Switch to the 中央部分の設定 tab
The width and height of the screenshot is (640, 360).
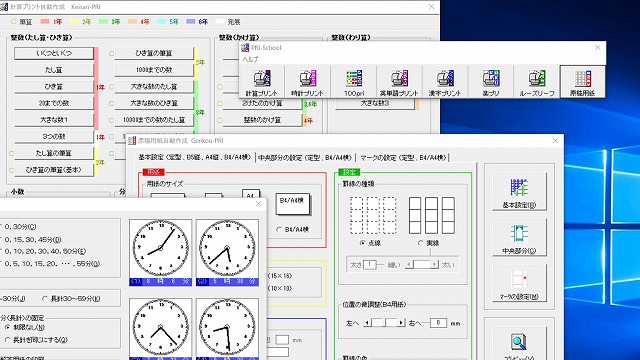pyautogui.click(x=305, y=158)
